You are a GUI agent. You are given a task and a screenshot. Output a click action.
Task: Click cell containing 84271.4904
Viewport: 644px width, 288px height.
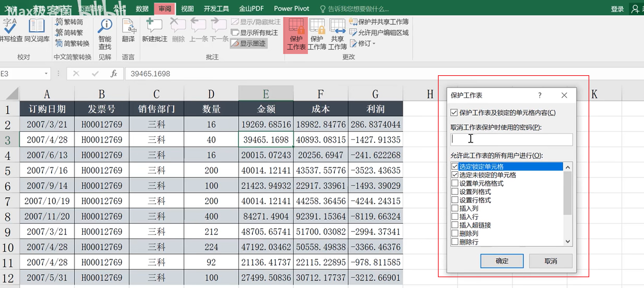click(266, 216)
